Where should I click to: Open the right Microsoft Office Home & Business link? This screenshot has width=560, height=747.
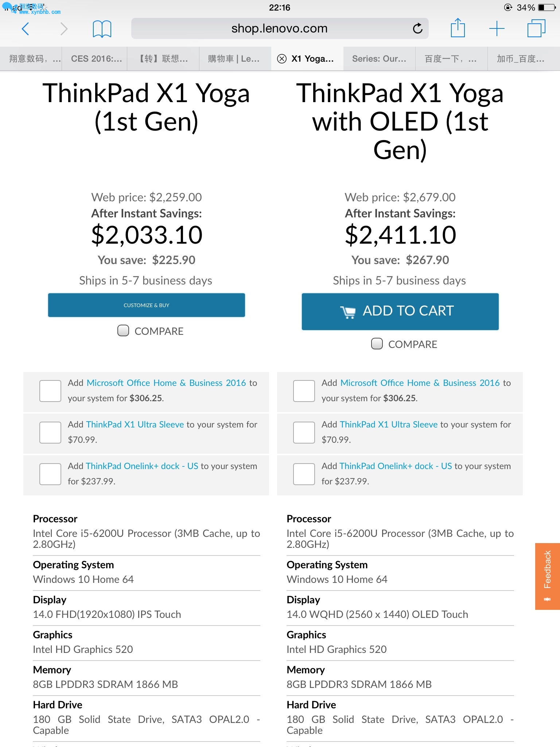(420, 383)
